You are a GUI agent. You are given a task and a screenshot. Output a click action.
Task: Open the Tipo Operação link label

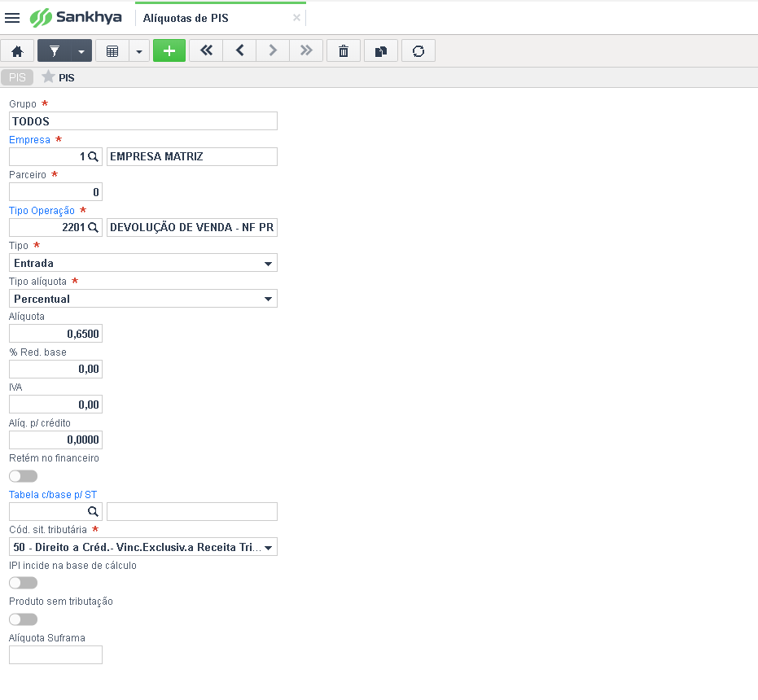pos(42,211)
